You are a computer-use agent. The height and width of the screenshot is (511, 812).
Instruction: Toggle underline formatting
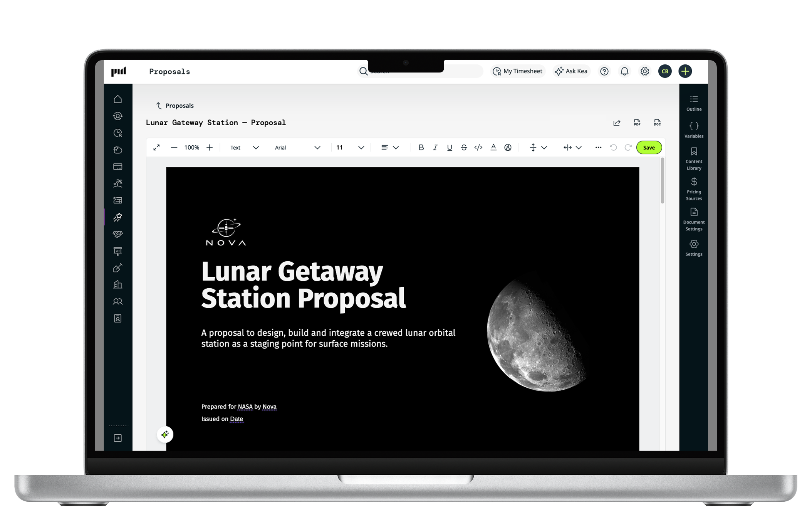(449, 147)
